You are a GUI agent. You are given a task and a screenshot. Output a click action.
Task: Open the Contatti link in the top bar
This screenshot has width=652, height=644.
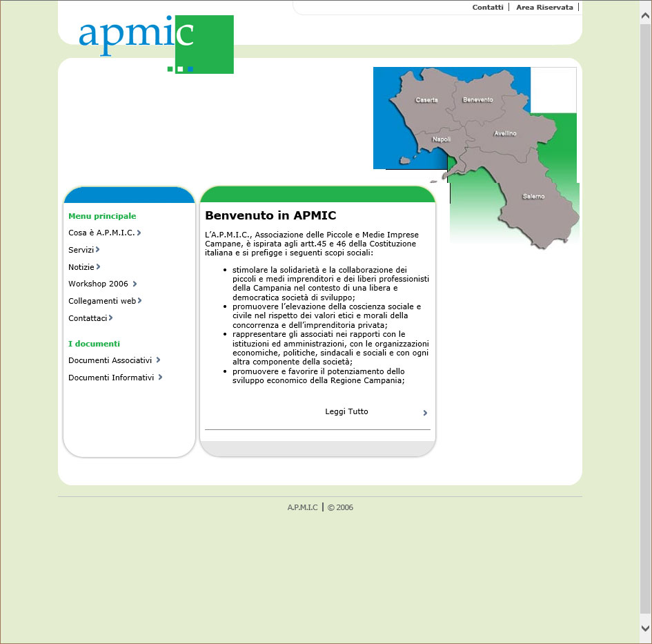pos(487,7)
